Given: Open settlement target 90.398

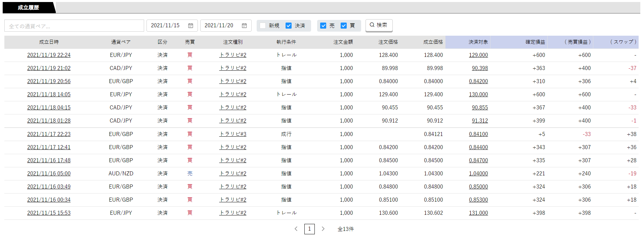Looking at the screenshot, I should coord(480,68).
